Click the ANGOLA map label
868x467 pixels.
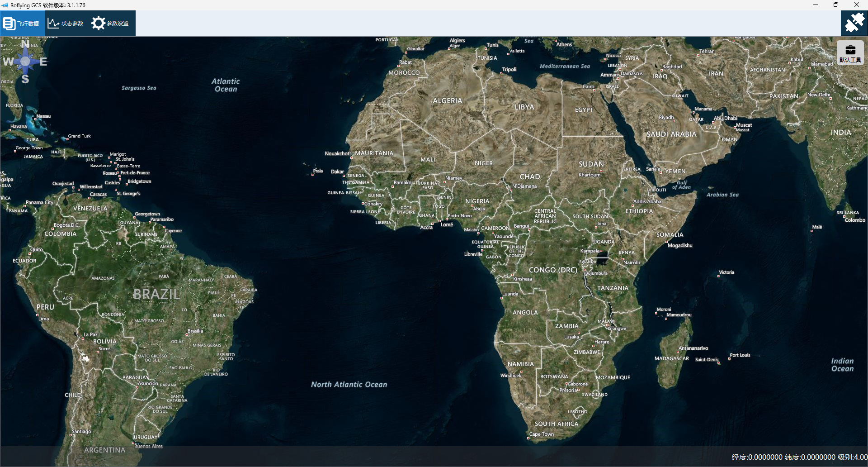525,313
